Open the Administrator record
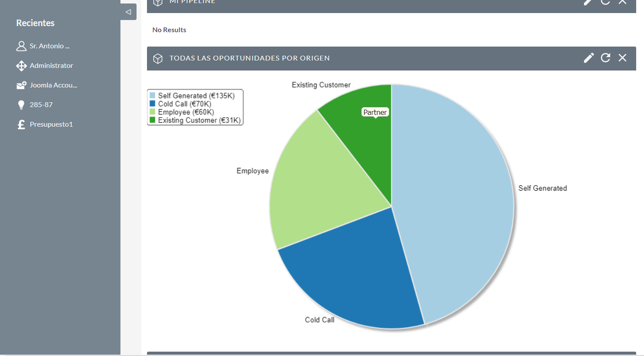 [51, 65]
